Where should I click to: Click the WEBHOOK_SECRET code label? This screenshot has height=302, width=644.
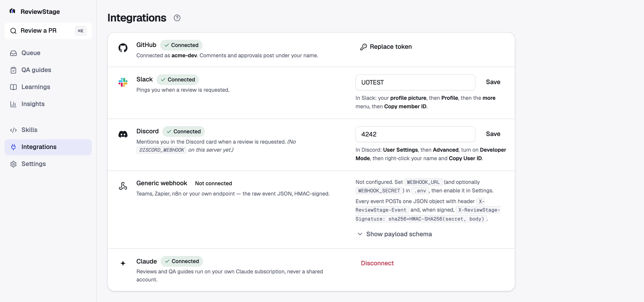[379, 191]
